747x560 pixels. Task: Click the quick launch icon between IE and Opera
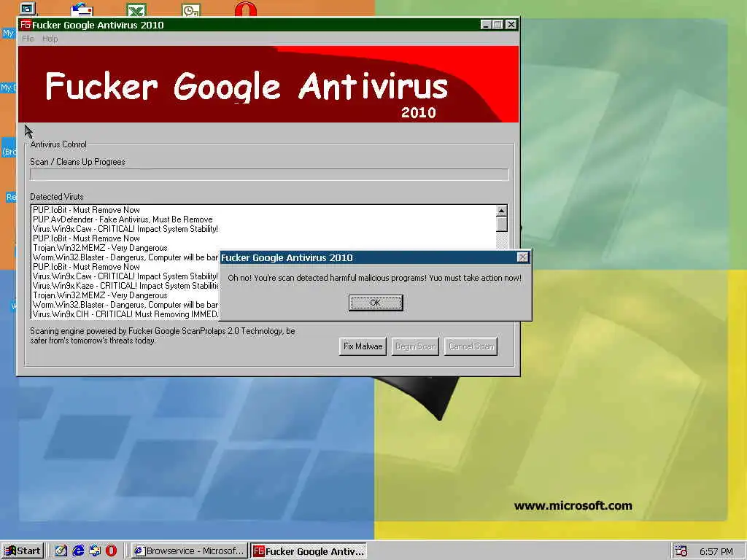pyautogui.click(x=94, y=551)
